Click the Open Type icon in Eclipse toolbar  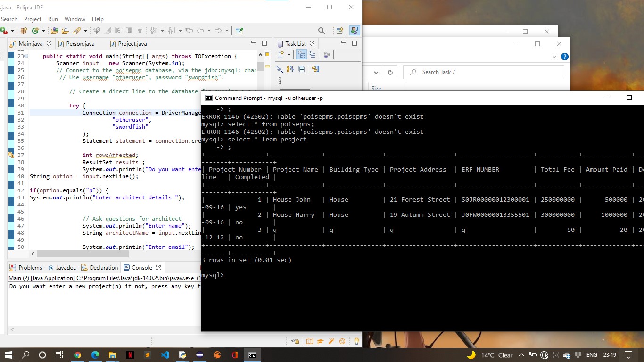pos(54,31)
